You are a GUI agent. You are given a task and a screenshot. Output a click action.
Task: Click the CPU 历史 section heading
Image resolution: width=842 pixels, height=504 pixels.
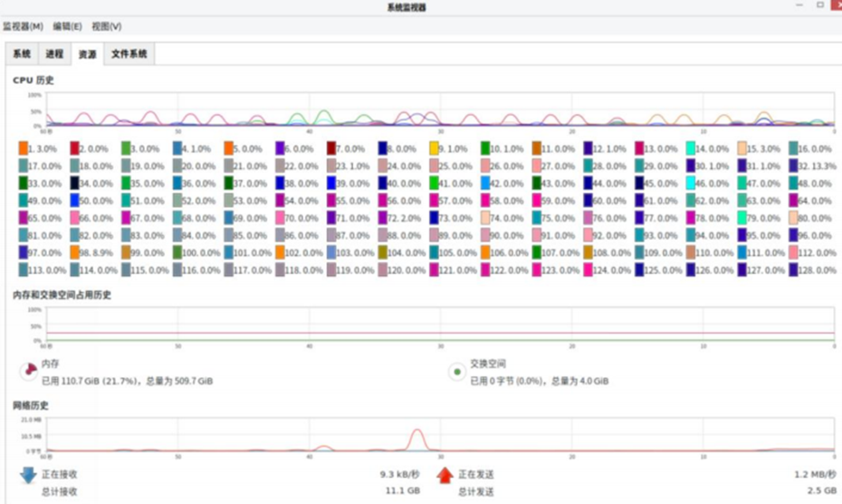(x=33, y=81)
